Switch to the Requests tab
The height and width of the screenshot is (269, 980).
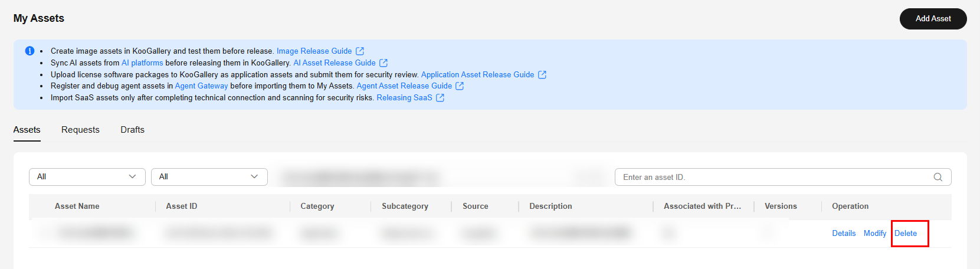(x=80, y=130)
